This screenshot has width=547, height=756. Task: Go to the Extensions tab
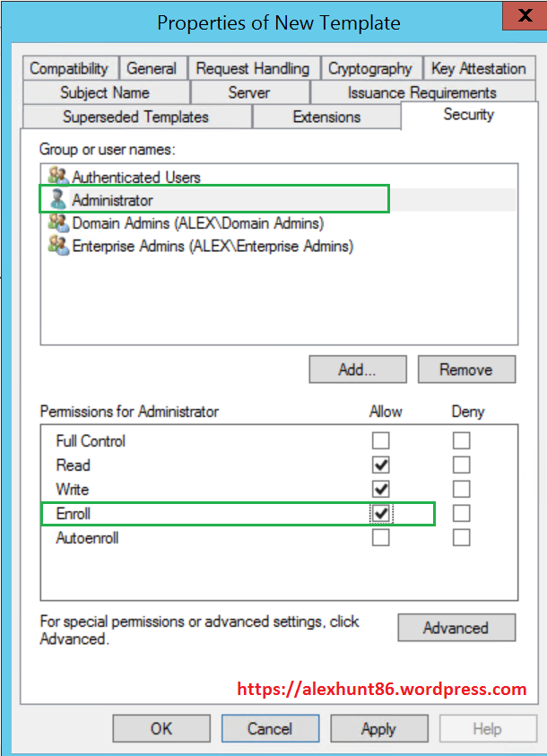pyautogui.click(x=326, y=117)
